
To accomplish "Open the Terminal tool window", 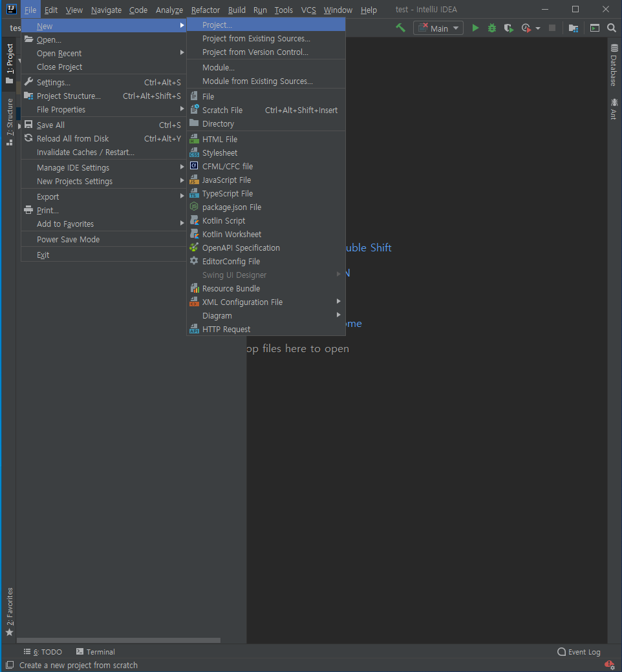I will (96, 652).
